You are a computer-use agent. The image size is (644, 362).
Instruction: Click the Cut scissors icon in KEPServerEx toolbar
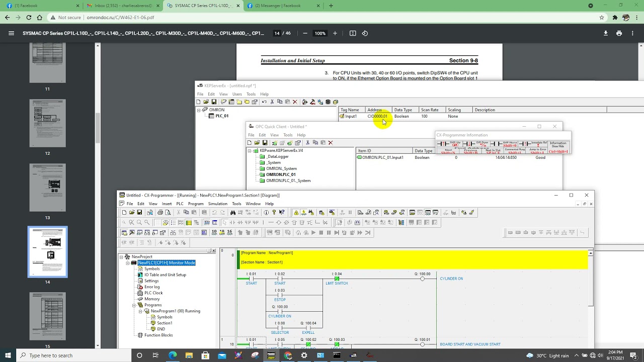272,102
